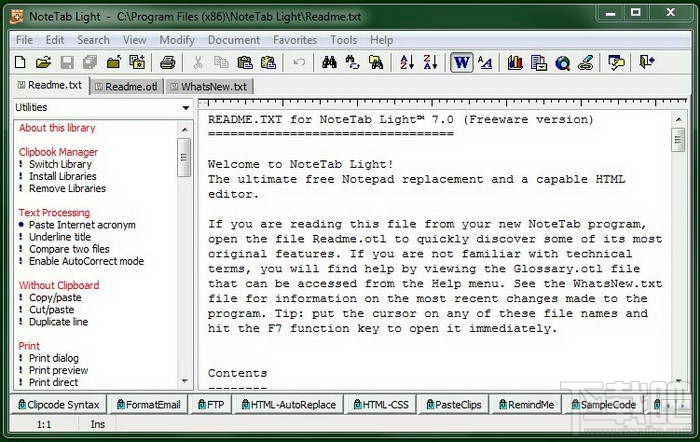
Task: Click the Exit door icon
Action: coord(646,62)
